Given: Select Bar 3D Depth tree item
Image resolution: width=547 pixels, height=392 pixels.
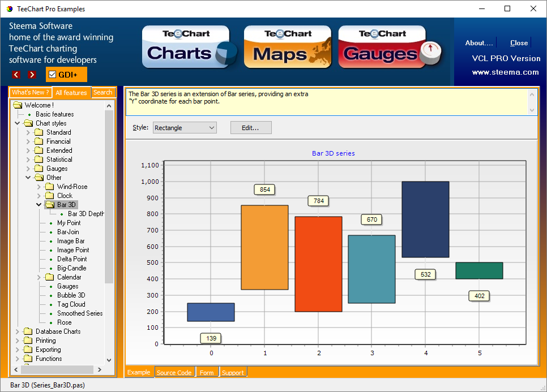Looking at the screenshot, I should (86, 214).
